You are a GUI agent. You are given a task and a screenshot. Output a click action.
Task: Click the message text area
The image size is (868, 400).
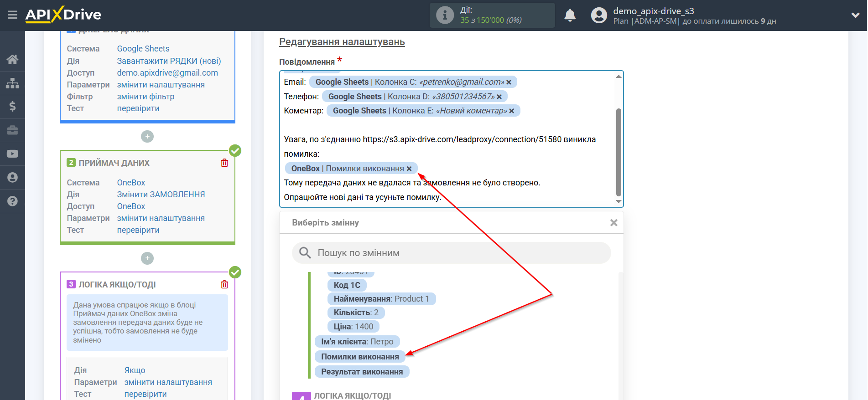[451, 139]
